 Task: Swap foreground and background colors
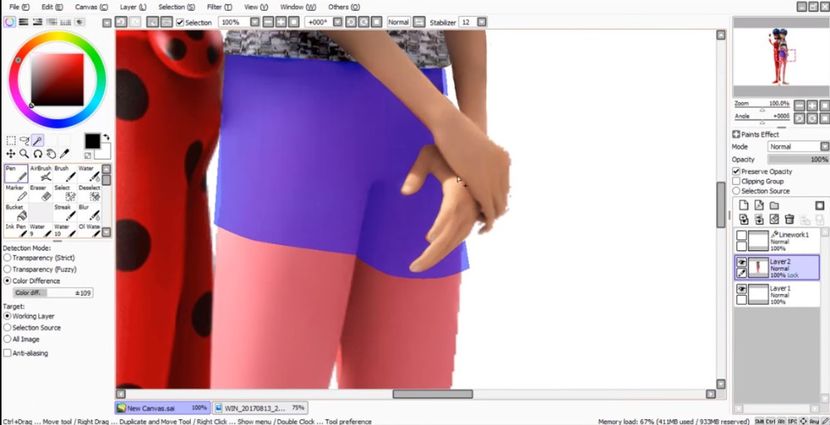point(106,137)
